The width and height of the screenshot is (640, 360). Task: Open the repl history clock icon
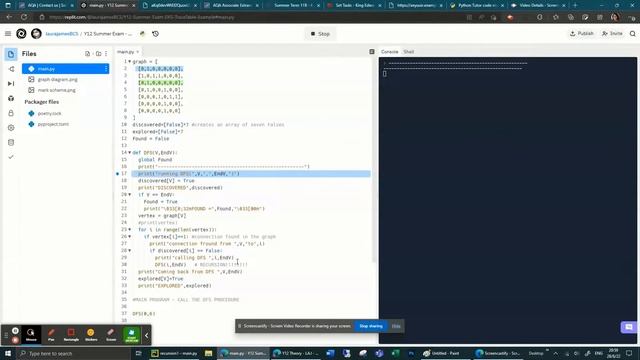pos(156,34)
